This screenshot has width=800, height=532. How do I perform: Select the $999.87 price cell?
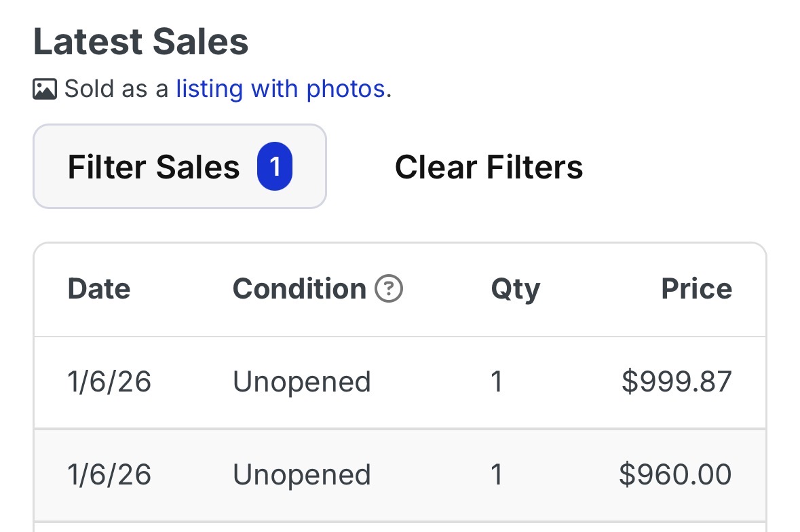pos(677,382)
